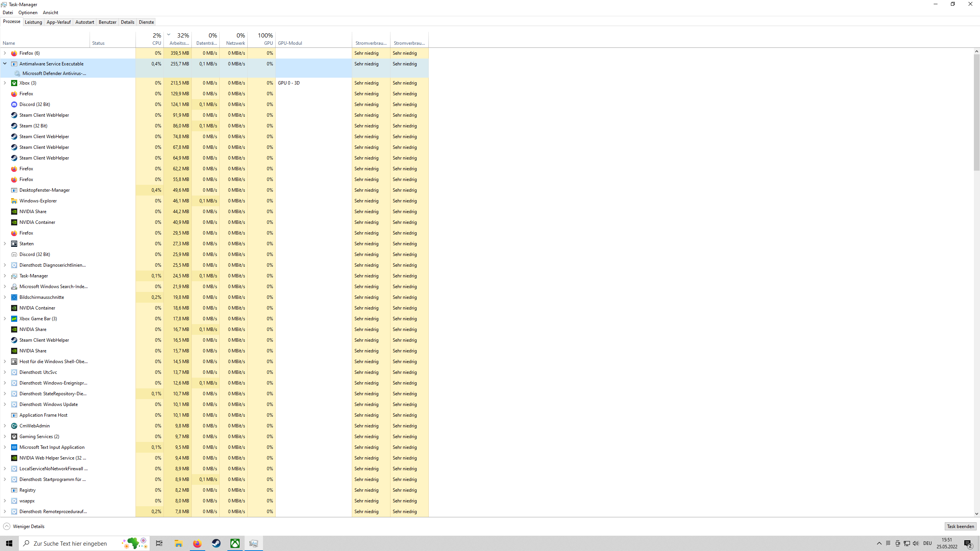Expand Diensthost: UtcSvc group
The width and height of the screenshot is (980, 551).
click(5, 372)
